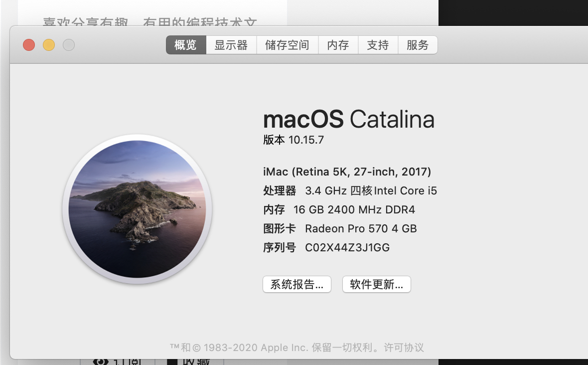Click the 系统报告... button

[297, 284]
